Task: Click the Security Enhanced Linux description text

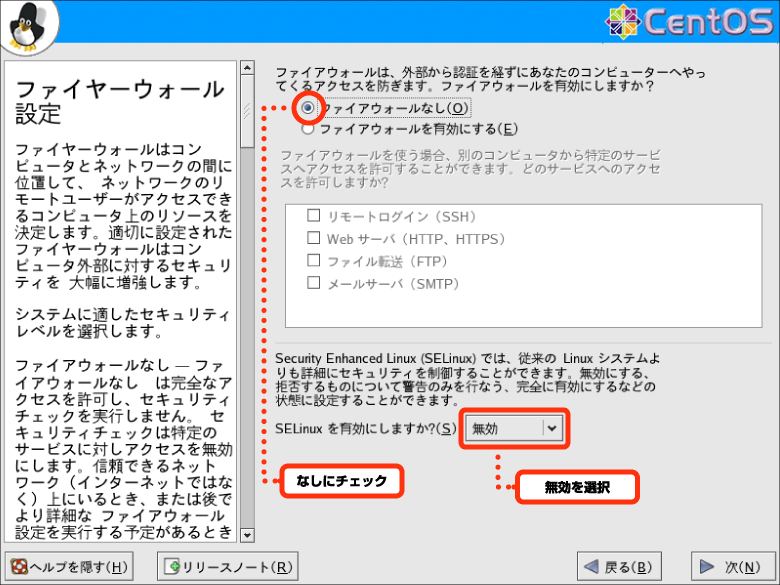Action: point(468,379)
